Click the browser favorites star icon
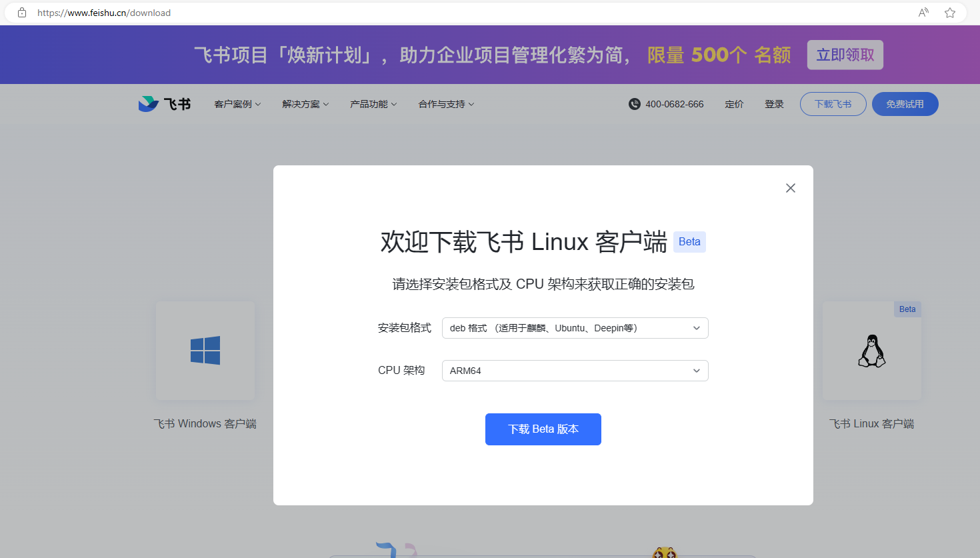This screenshot has width=980, height=558. click(950, 13)
